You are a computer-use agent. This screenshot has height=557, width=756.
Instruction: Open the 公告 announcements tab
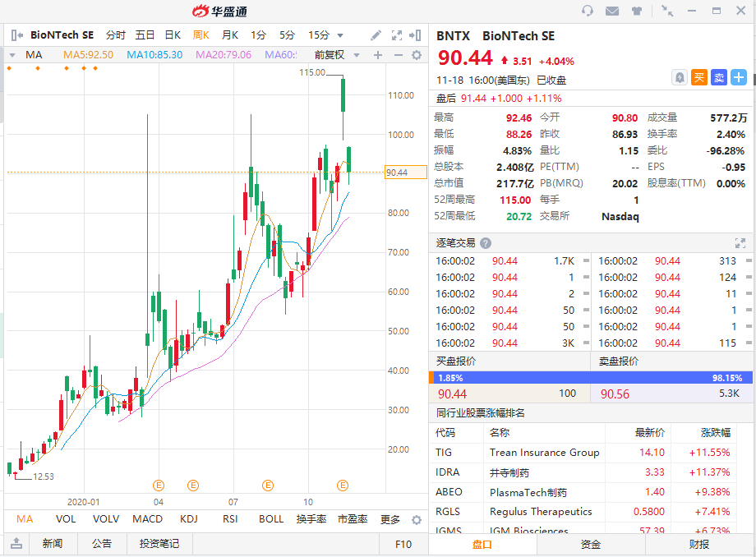[x=102, y=544]
